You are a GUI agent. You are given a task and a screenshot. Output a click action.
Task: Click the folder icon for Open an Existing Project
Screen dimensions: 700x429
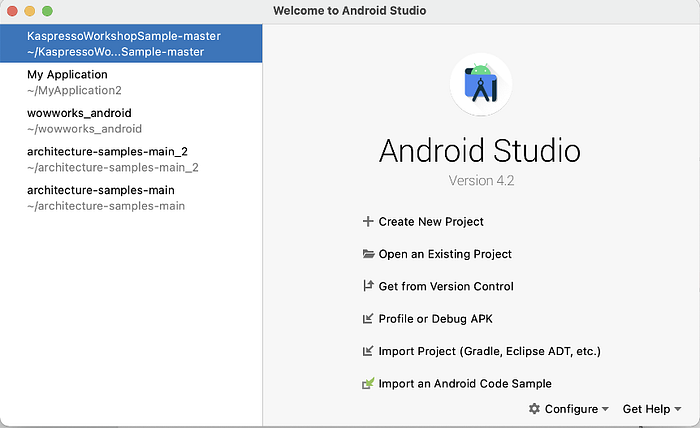pyautogui.click(x=368, y=254)
